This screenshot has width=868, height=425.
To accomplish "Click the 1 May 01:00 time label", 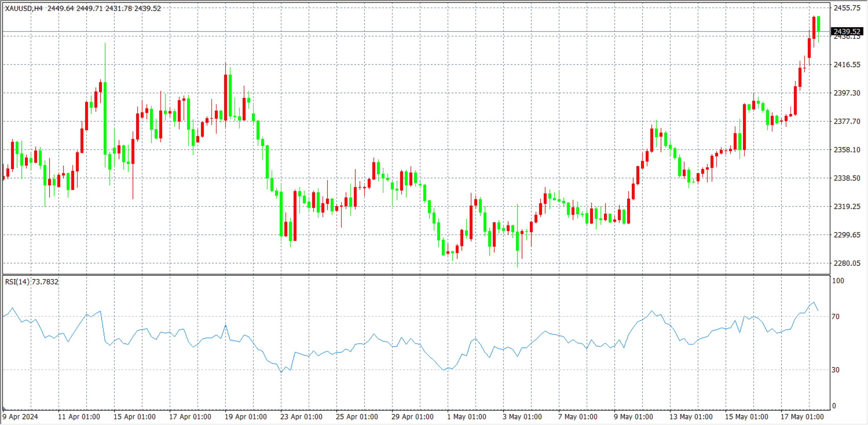I will [x=467, y=417].
